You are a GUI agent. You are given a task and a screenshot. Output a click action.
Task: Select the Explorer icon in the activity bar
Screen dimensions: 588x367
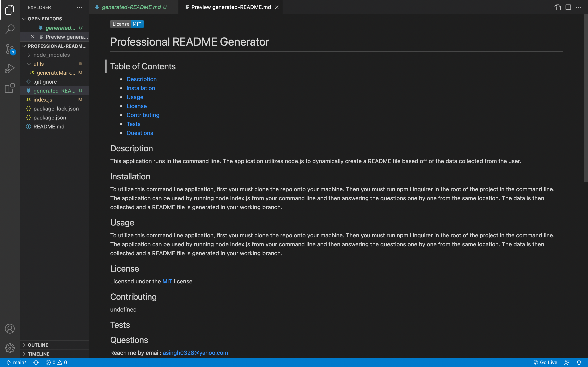point(10,10)
